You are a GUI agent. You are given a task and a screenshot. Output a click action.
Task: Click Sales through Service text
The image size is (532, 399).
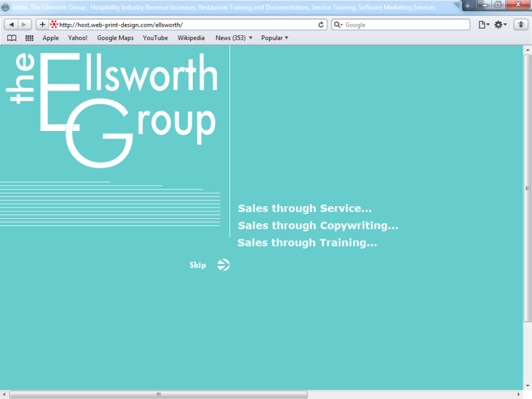coord(305,208)
